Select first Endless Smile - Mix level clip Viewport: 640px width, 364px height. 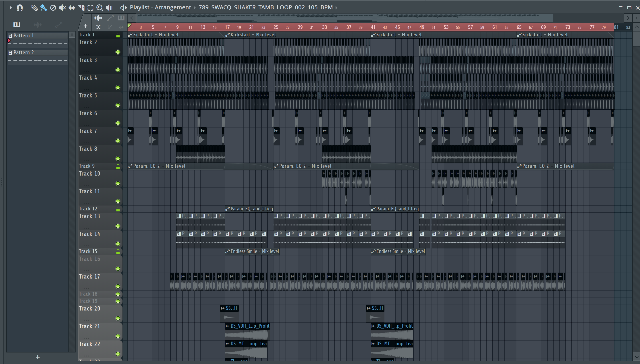pyautogui.click(x=252, y=251)
